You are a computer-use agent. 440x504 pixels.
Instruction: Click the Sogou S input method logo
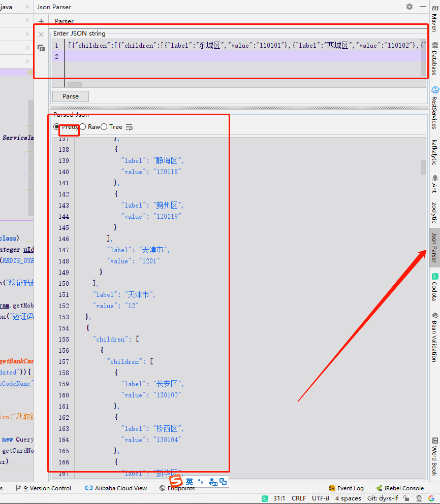[176, 481]
